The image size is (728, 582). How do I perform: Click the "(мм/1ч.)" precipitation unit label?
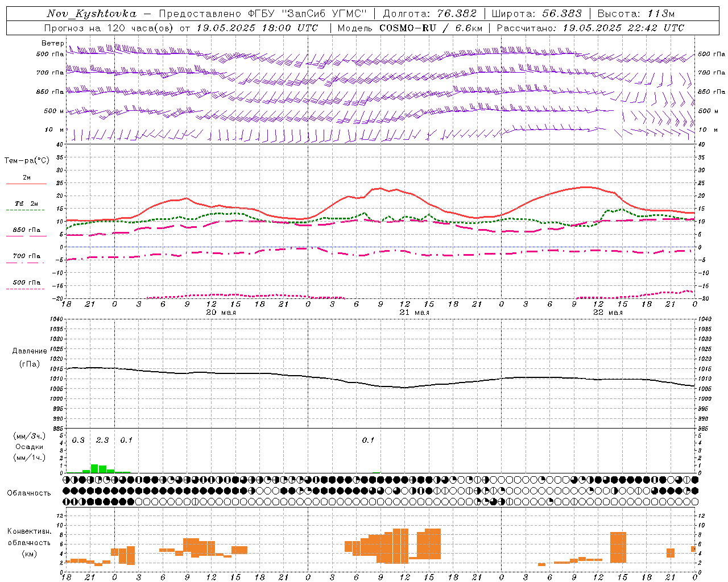pyautogui.click(x=30, y=458)
